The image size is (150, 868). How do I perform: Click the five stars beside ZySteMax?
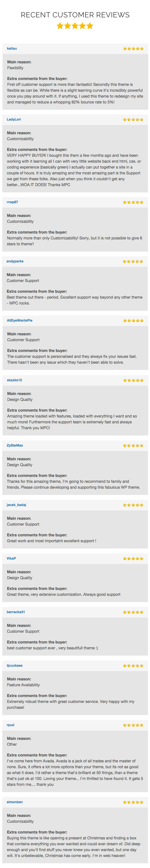click(x=133, y=446)
